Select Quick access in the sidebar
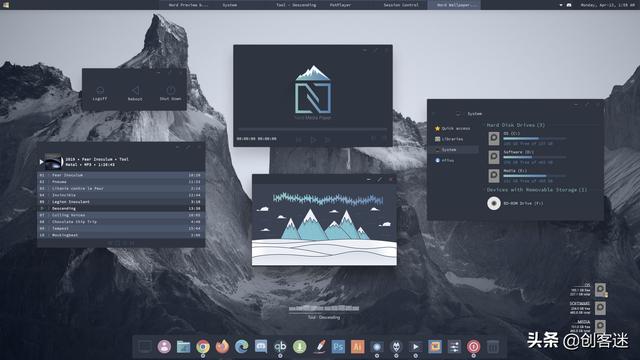Image resolution: width=640 pixels, height=360 pixels. pyautogui.click(x=453, y=128)
